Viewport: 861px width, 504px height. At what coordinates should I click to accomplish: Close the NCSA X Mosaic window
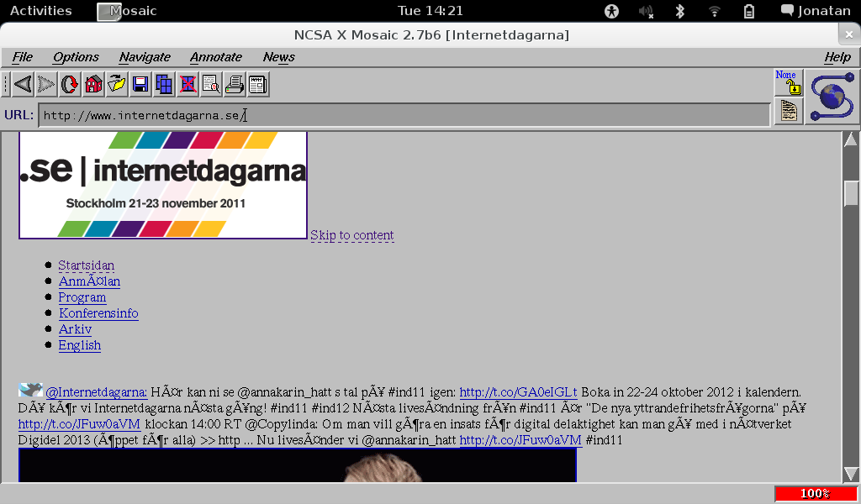click(849, 34)
